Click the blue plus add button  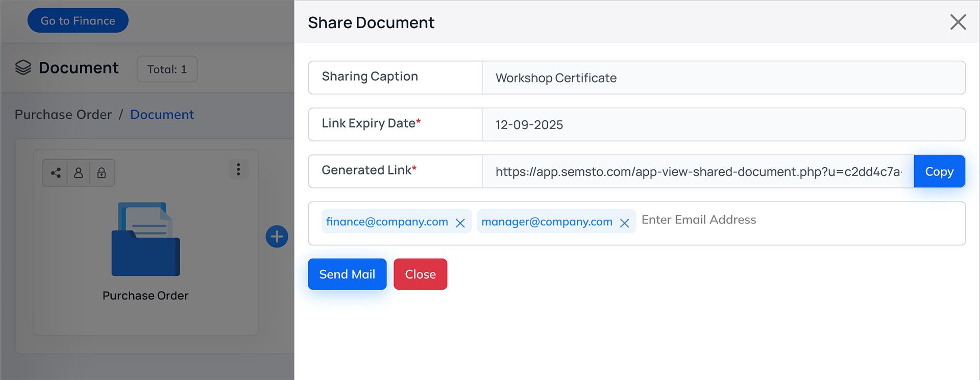tap(277, 237)
